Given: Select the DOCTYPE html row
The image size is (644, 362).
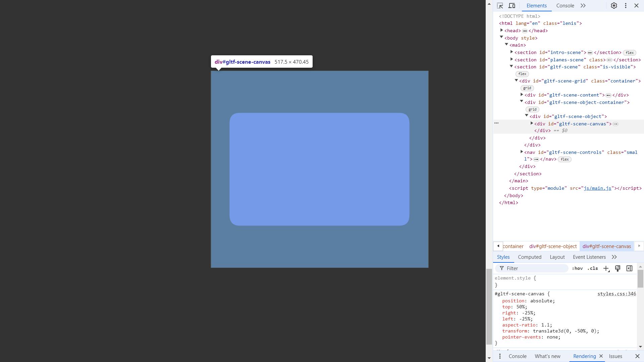Looking at the screenshot, I should click(520, 16).
